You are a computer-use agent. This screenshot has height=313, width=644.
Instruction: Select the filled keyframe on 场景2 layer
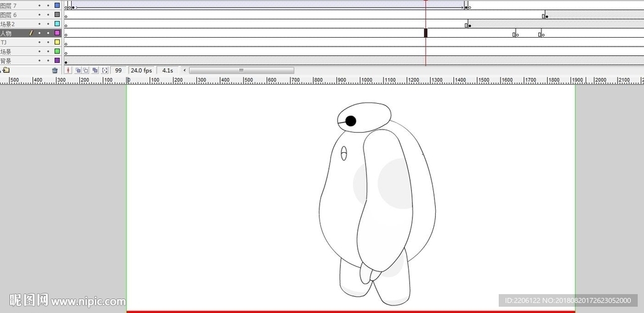point(469,25)
